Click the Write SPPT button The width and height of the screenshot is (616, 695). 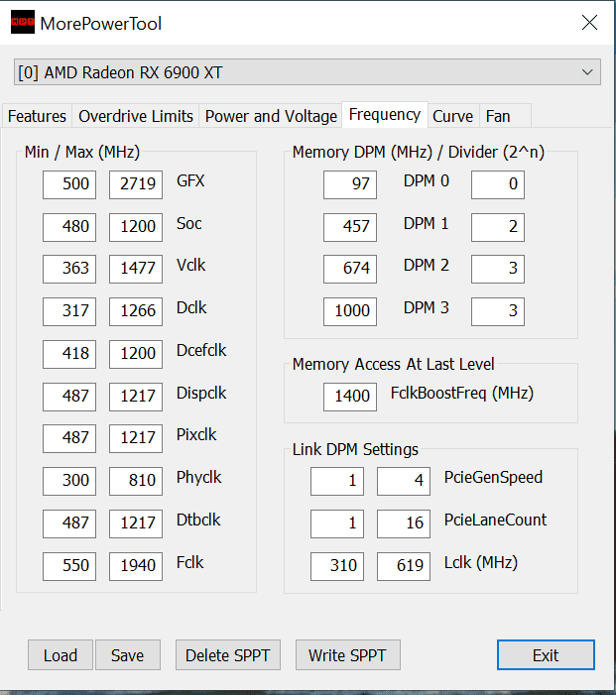coord(348,655)
